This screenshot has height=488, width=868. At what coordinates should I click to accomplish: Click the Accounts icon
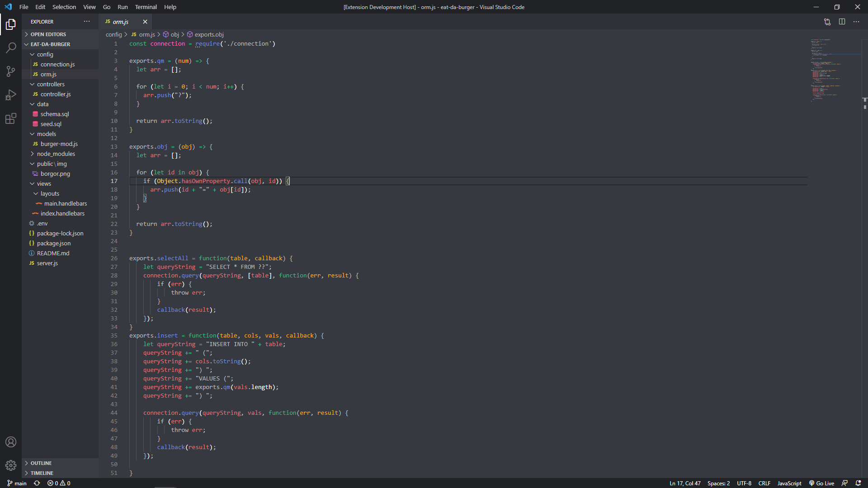(11, 442)
